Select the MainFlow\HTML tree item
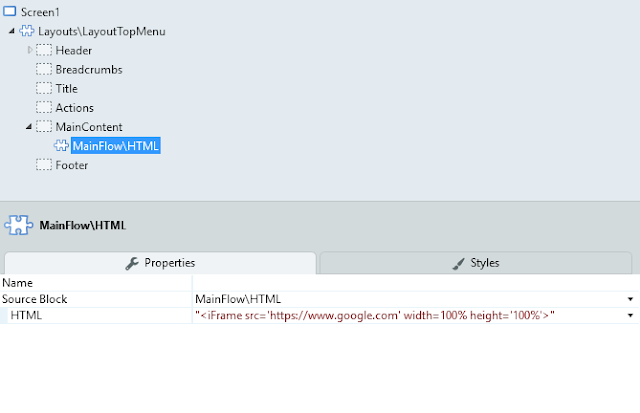Image resolution: width=640 pixels, height=413 pixels. click(x=116, y=146)
